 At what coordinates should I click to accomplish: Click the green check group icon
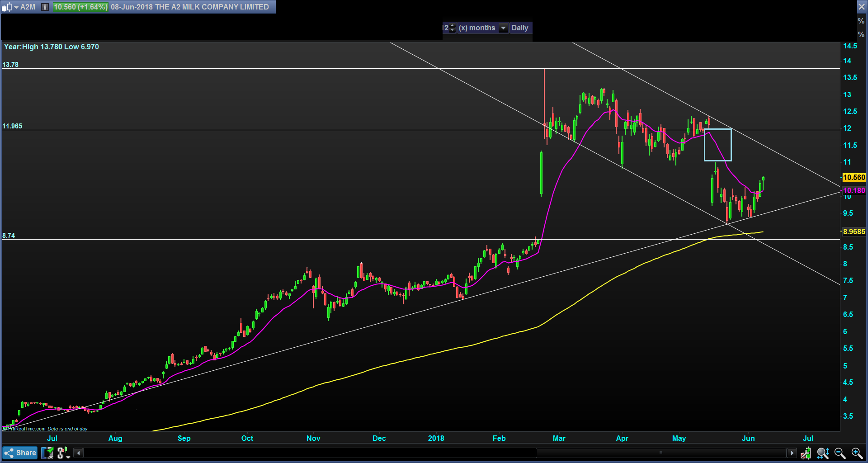(x=47, y=453)
